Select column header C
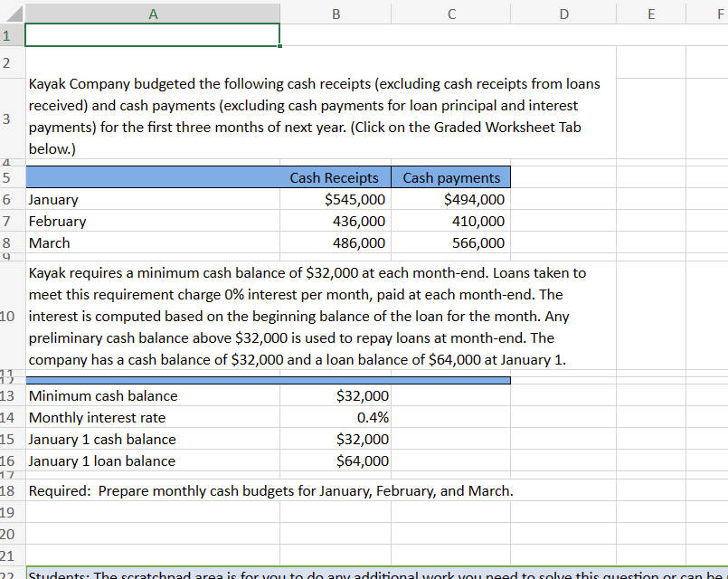728x579 pixels. (450, 14)
